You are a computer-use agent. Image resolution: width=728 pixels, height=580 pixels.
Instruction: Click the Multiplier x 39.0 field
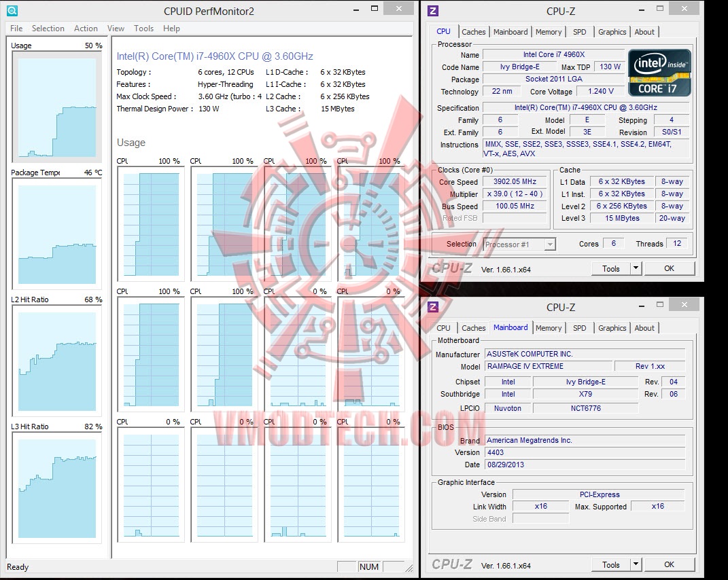pyautogui.click(x=515, y=194)
